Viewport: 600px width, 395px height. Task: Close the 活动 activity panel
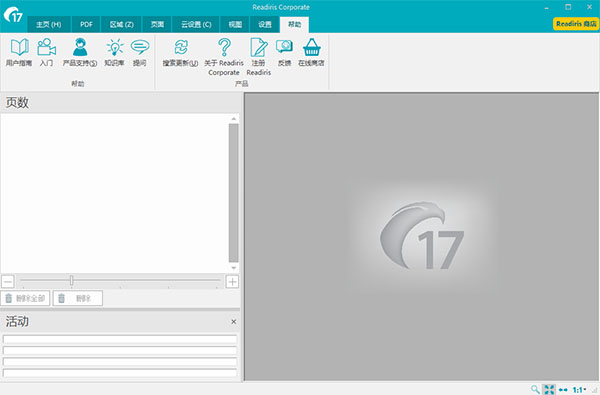(x=233, y=322)
